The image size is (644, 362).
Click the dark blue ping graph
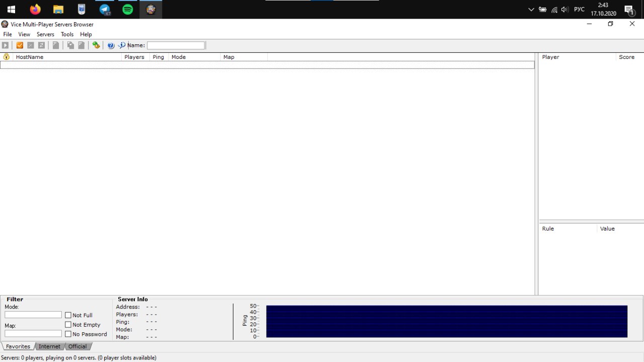pyautogui.click(x=447, y=321)
